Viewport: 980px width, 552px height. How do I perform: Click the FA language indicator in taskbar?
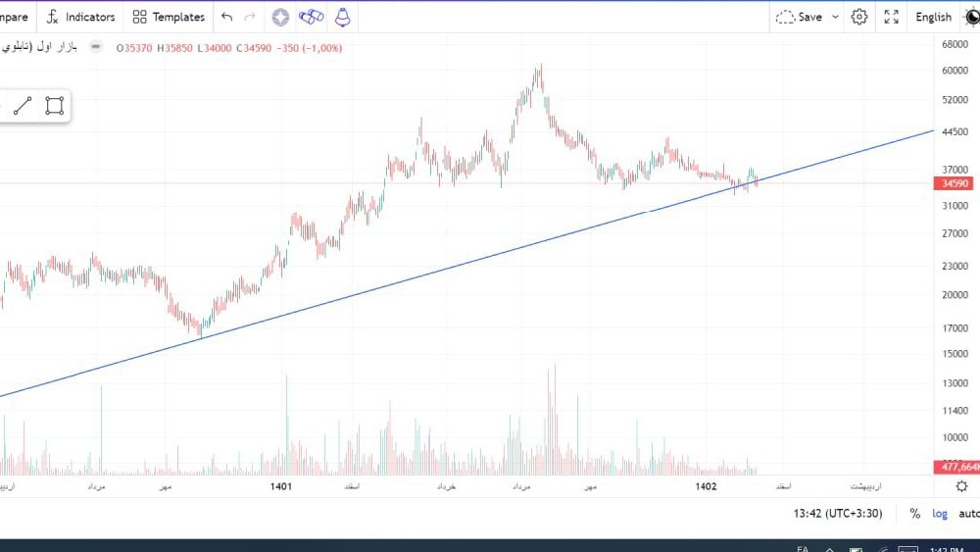(x=803, y=549)
